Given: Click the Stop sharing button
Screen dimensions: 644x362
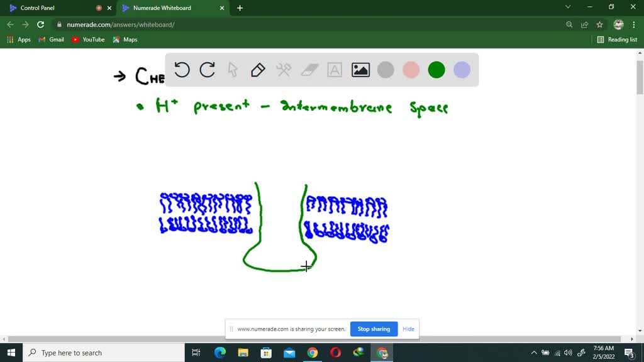Looking at the screenshot, I should 374,329.
